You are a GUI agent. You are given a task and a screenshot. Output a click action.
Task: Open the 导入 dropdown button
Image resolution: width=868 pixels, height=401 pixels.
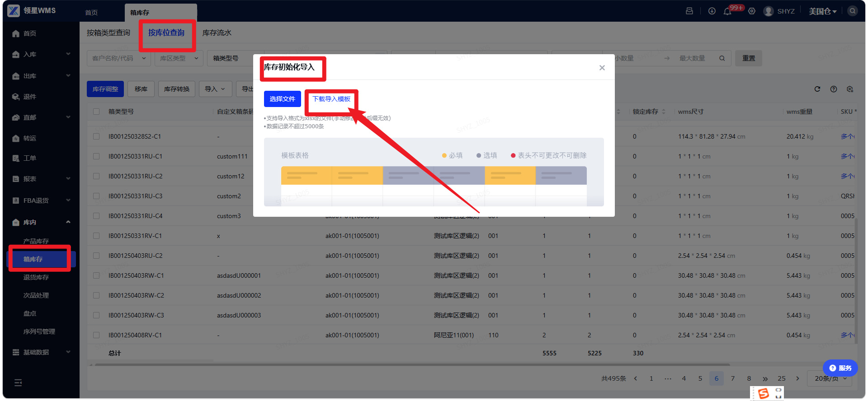click(215, 89)
